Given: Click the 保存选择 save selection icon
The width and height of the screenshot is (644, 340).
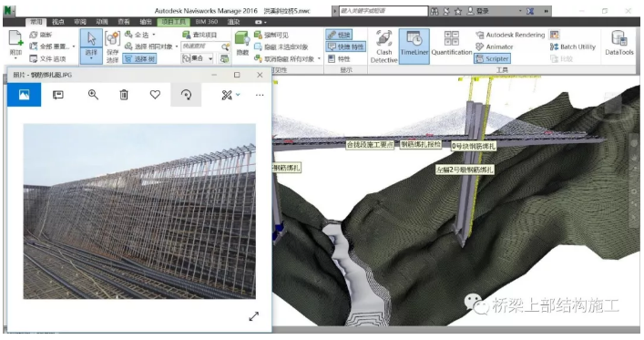Looking at the screenshot, I should coord(112,39).
